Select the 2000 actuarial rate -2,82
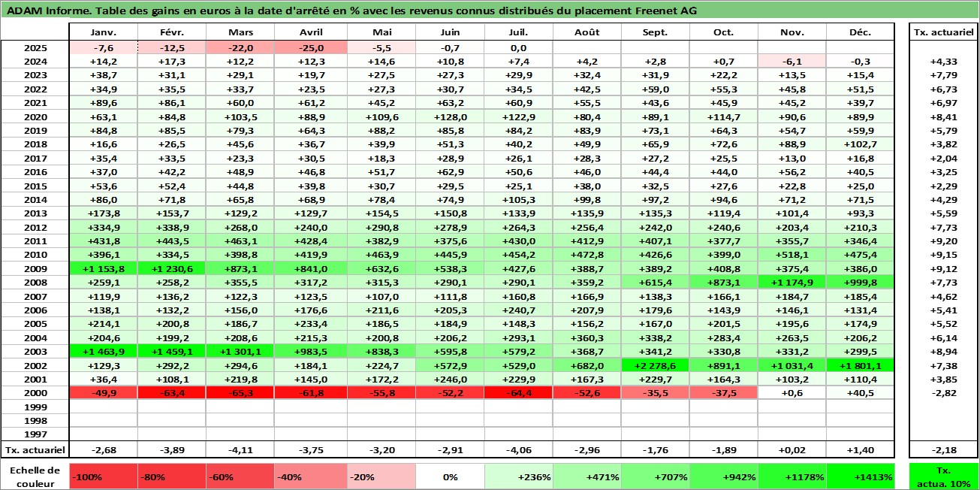The width and height of the screenshot is (980, 490). pyautogui.click(x=943, y=392)
